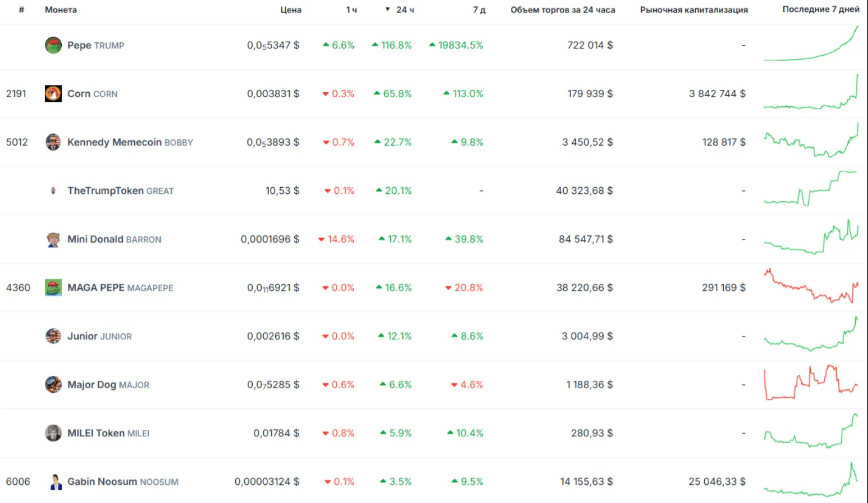View the Mini Donald 7-day sparkline

811,237
